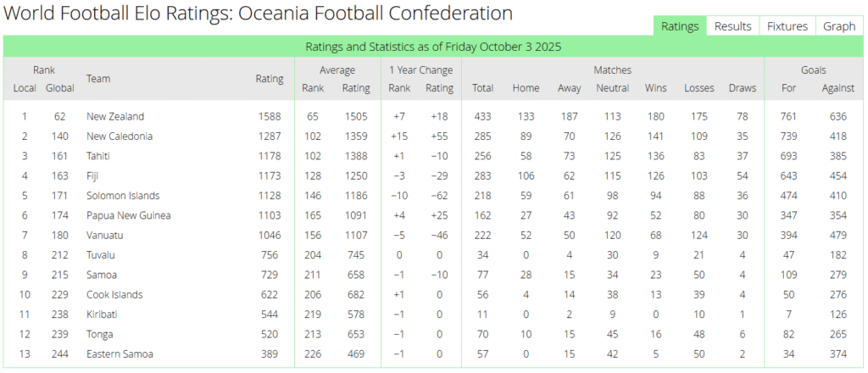This screenshot has width=868, height=373.
Task: Click the Kiribati team link
Action: [102, 315]
